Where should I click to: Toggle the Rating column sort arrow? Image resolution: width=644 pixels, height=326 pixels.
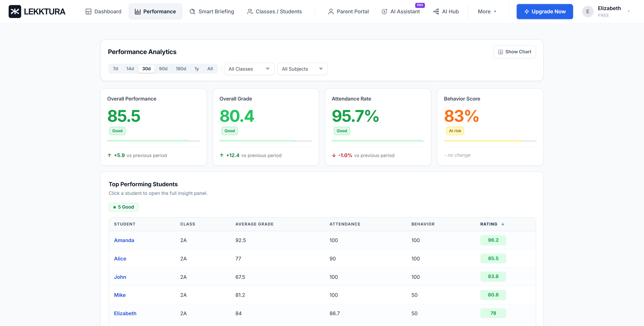coord(503,224)
